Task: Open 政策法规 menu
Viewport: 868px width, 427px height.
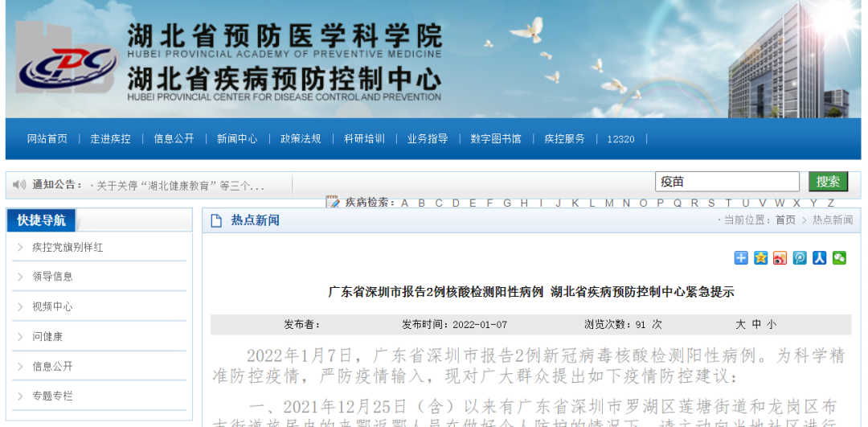Action: point(301,139)
